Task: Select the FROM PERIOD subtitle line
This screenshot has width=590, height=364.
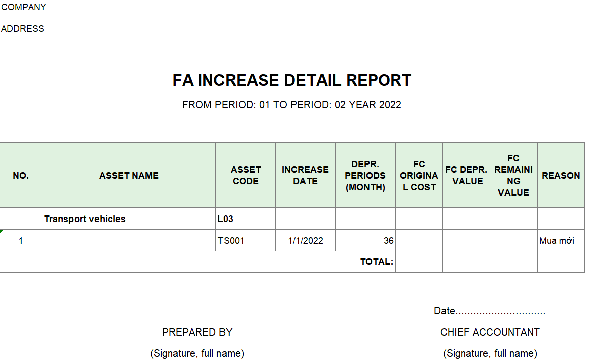Action: 291,105
